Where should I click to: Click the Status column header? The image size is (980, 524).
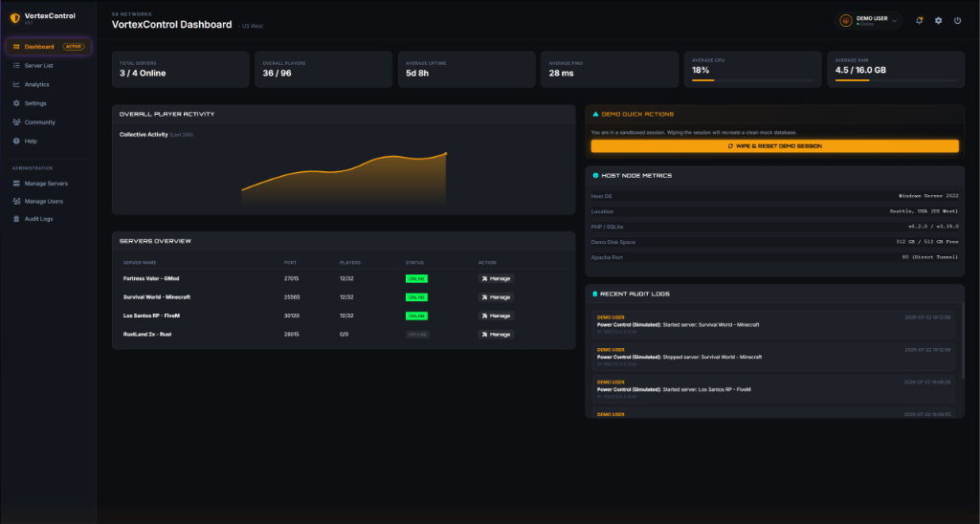(x=414, y=263)
